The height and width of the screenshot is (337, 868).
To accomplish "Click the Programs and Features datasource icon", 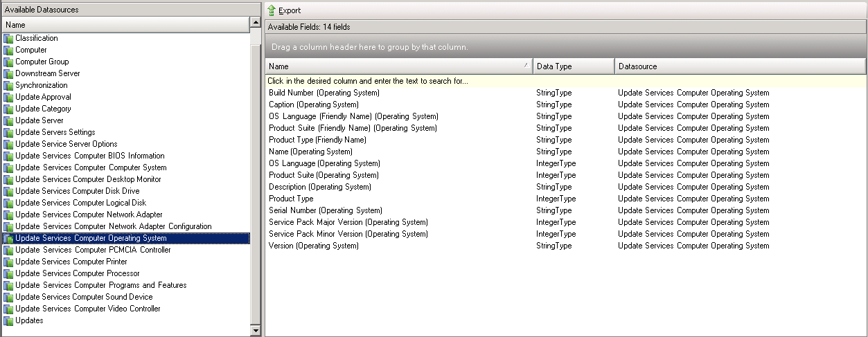I will [8, 286].
